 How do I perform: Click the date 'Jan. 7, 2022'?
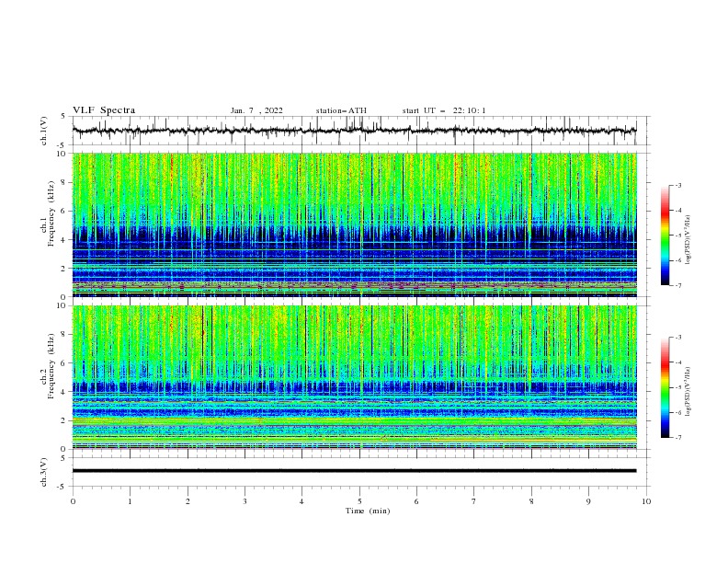point(256,110)
